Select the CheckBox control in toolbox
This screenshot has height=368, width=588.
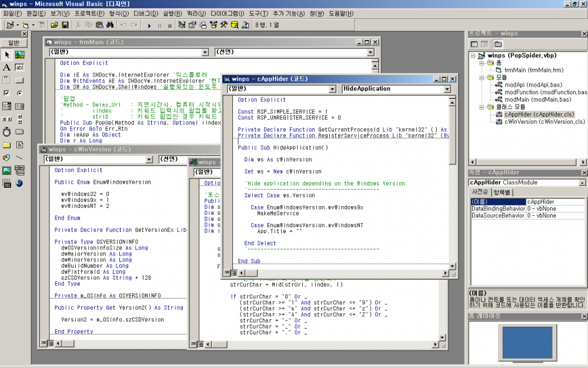6,93
